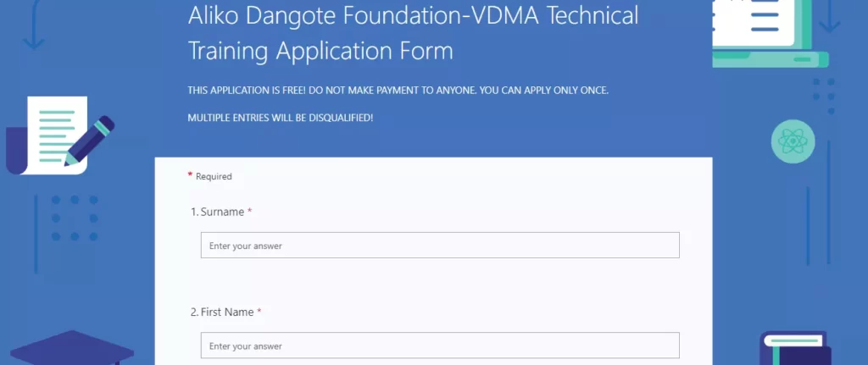Click the 'MULTIPLE ENTRIES WILL BE DISQUALIFIED' warning
Image resolution: width=868 pixels, height=365 pixels.
[280, 118]
